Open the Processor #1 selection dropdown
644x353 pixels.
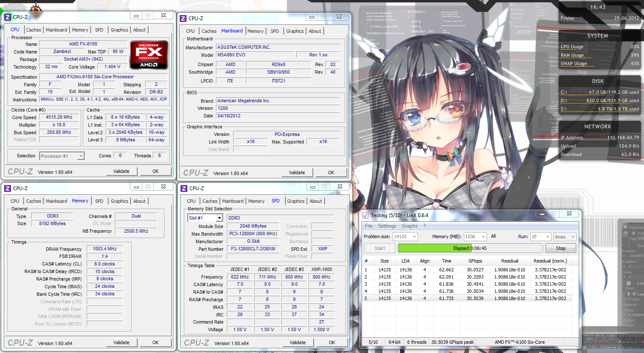[62, 156]
